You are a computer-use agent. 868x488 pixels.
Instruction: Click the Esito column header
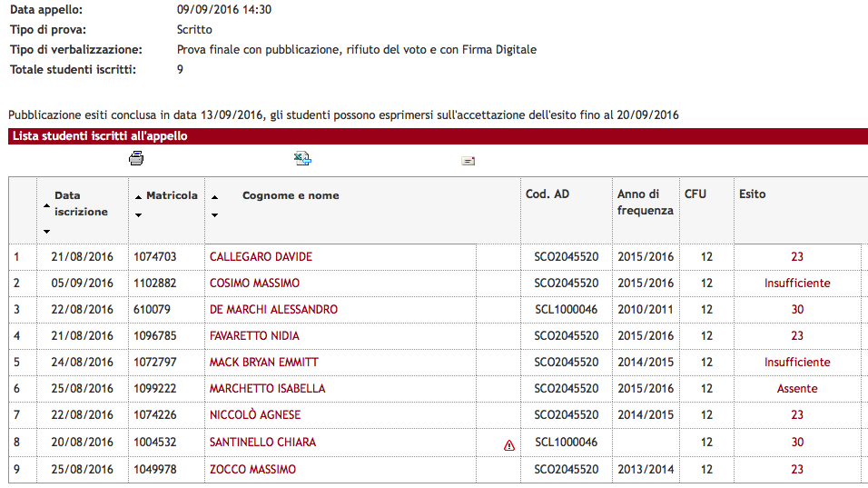(753, 194)
